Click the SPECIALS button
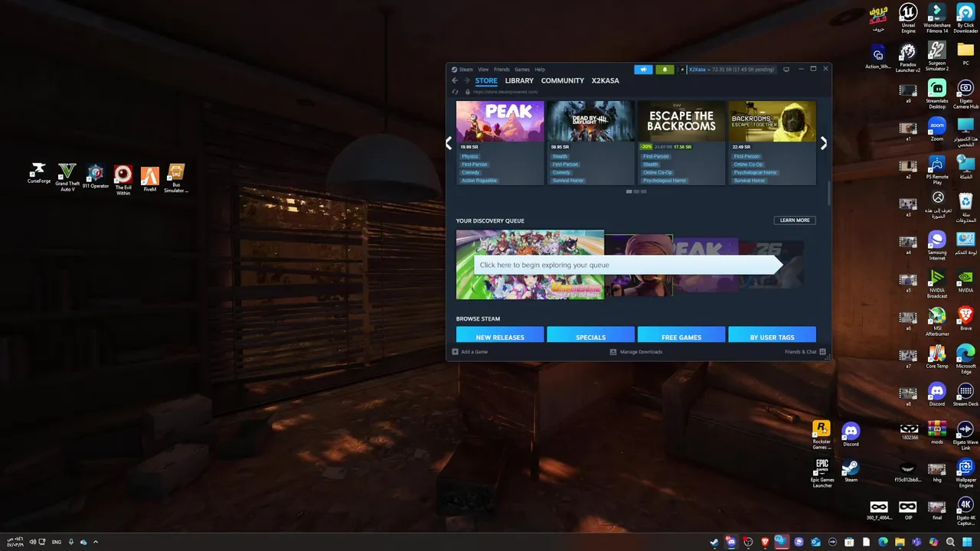 tap(591, 335)
